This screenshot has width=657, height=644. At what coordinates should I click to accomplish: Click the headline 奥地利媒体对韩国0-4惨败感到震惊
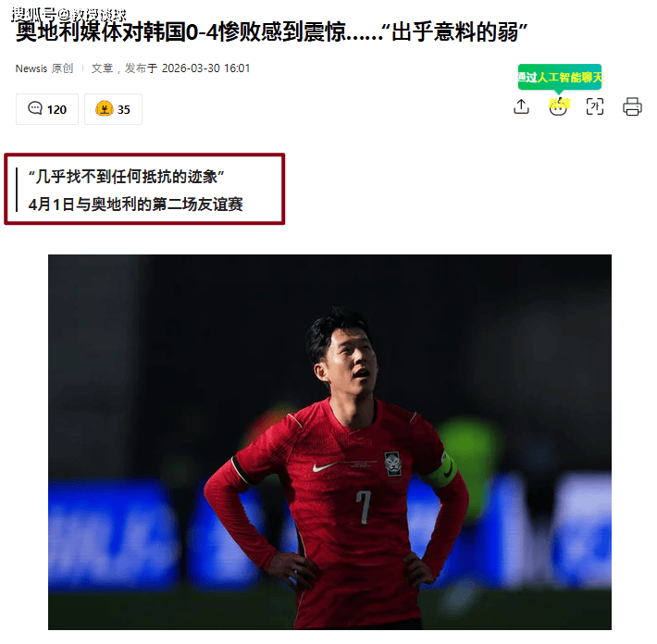point(181,31)
